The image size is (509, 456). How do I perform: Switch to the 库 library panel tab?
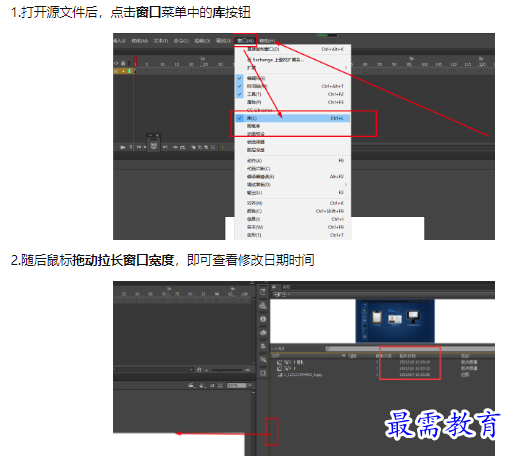[x=275, y=287]
